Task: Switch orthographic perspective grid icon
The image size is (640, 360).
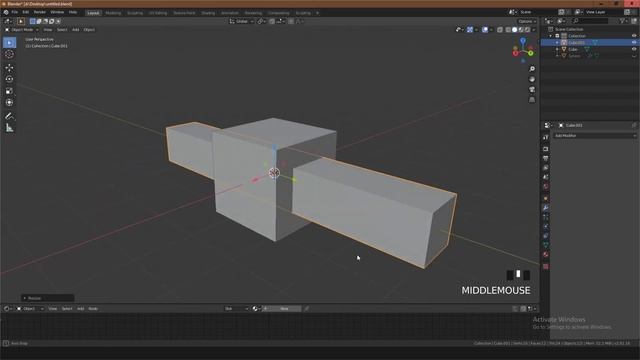Action: click(532, 100)
